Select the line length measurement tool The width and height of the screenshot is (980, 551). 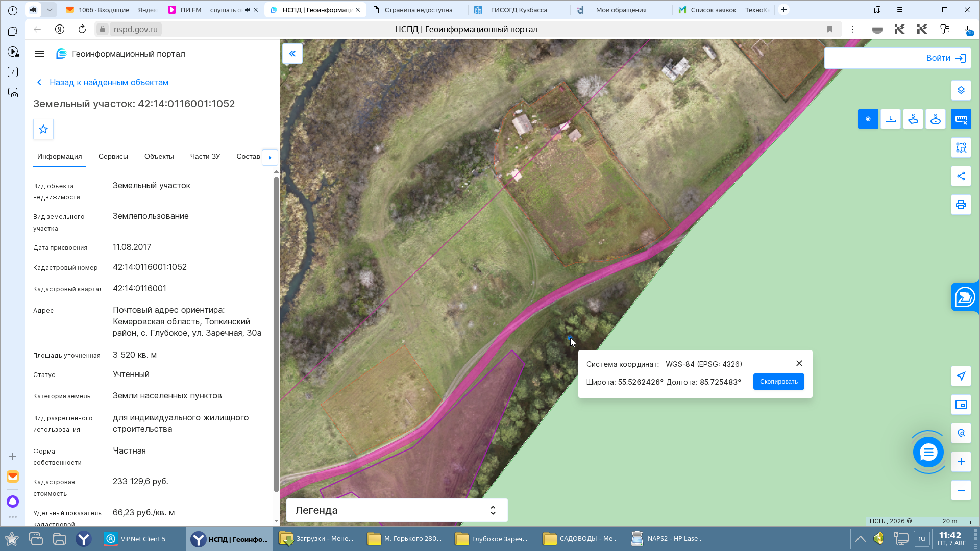tap(890, 119)
